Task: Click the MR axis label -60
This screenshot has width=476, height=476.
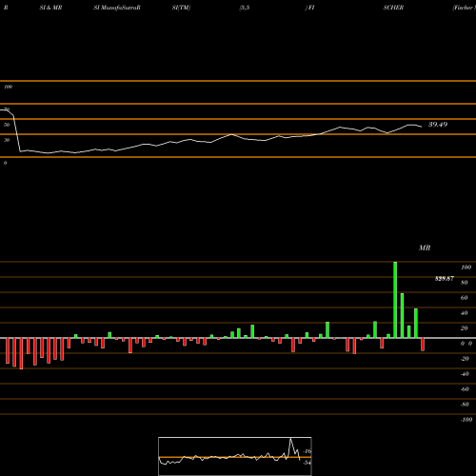Action: pos(465,389)
